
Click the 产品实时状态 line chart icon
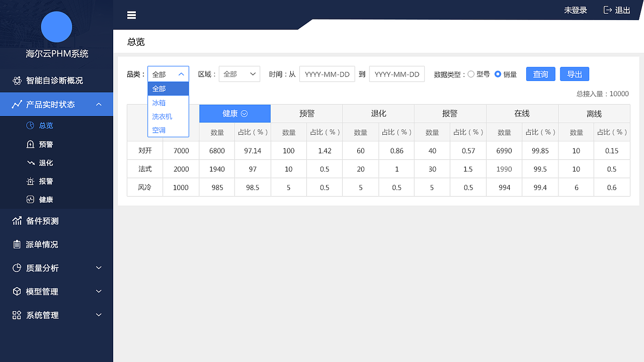(x=17, y=104)
